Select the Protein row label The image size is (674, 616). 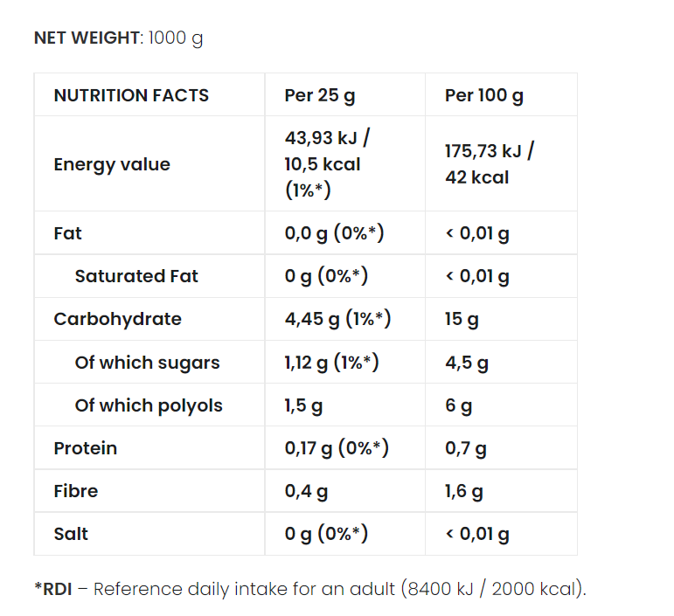85,448
